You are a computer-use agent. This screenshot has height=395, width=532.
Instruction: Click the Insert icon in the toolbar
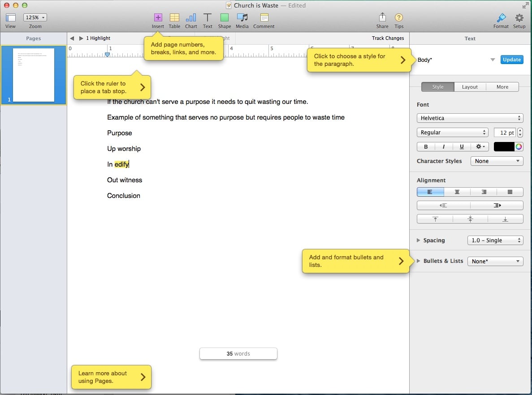[x=158, y=18]
